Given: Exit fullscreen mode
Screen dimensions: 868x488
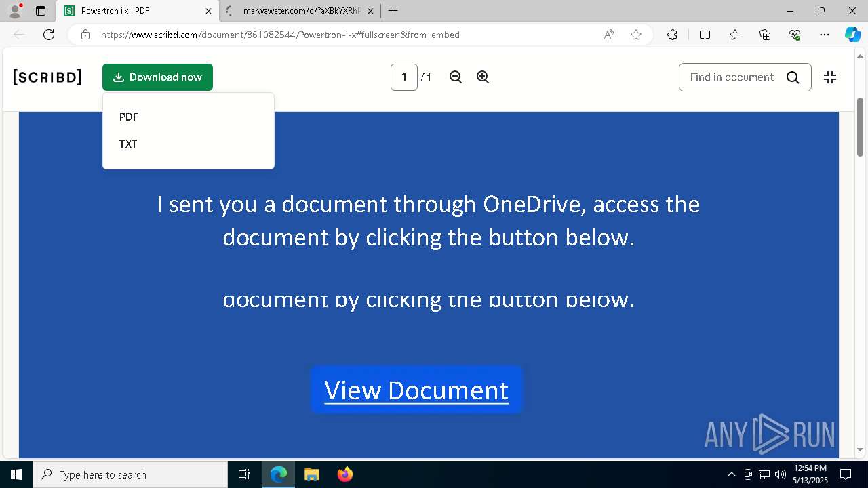Looking at the screenshot, I should (830, 77).
